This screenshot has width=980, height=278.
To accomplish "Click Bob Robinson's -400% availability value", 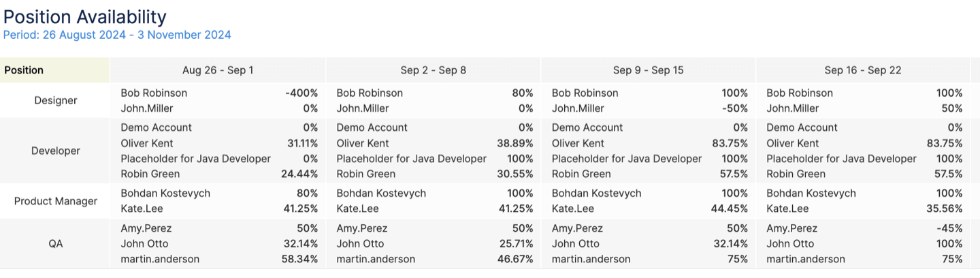I will [x=301, y=93].
